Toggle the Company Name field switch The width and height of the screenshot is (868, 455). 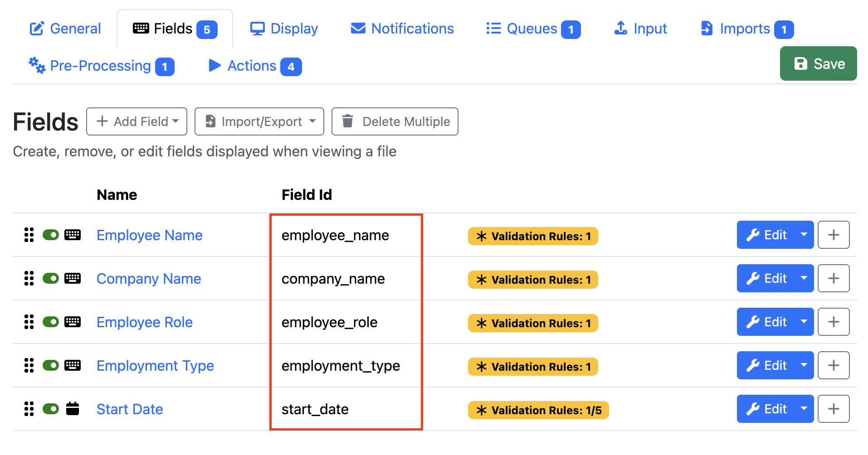[51, 278]
